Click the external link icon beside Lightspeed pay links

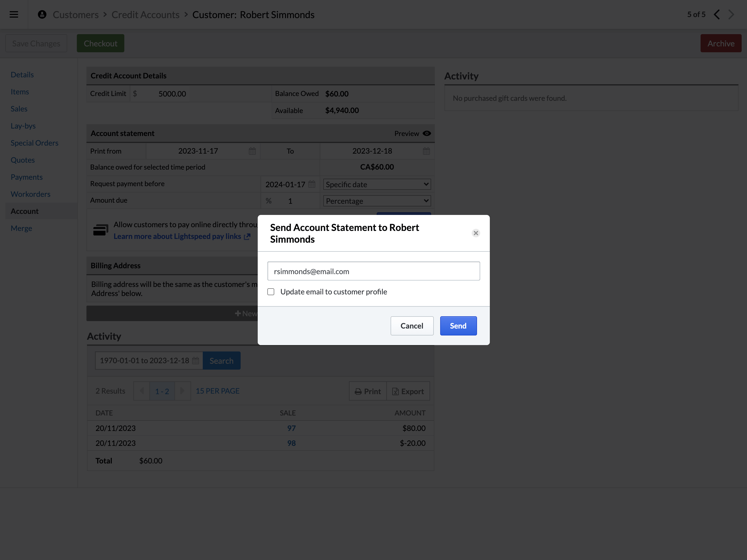246,236
